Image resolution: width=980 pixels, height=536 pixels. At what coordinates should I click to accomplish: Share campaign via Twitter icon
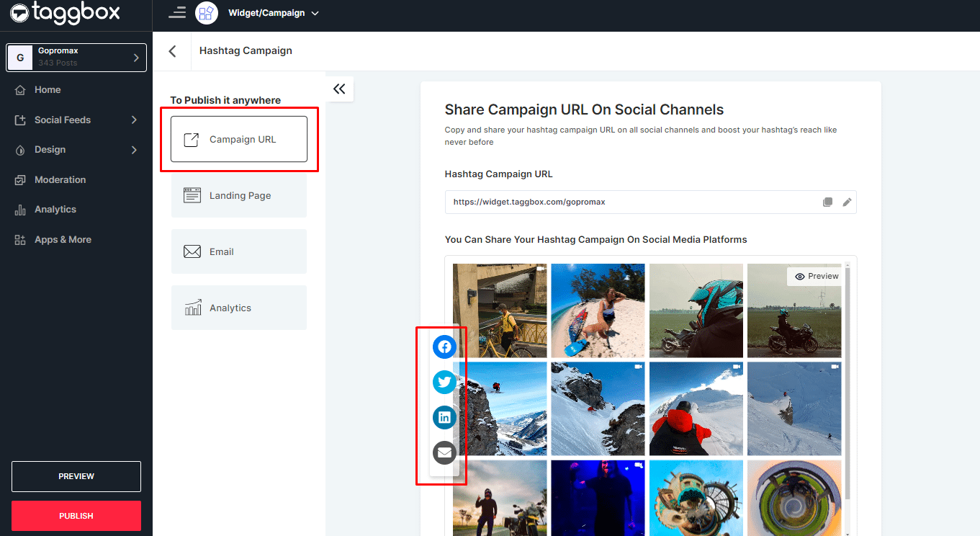[444, 382]
